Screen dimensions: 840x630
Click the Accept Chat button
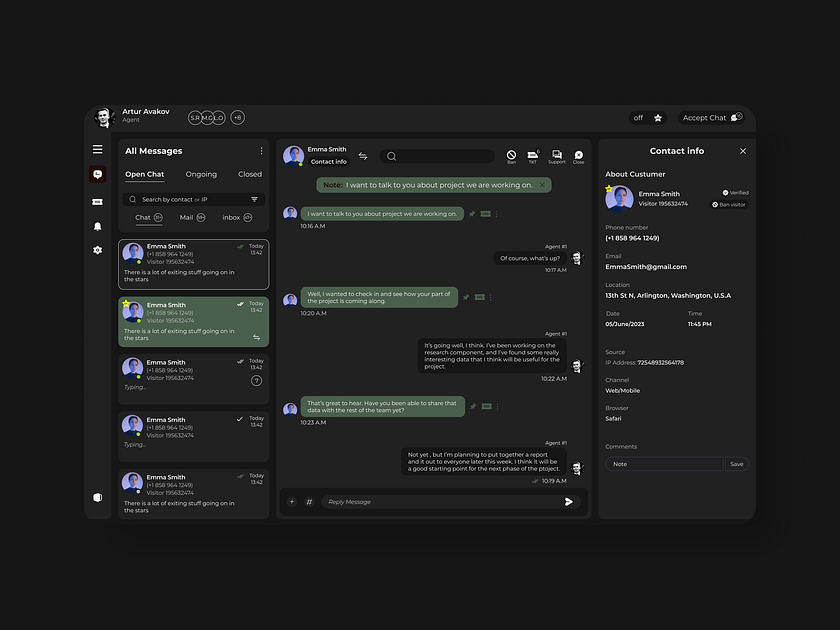coord(711,118)
